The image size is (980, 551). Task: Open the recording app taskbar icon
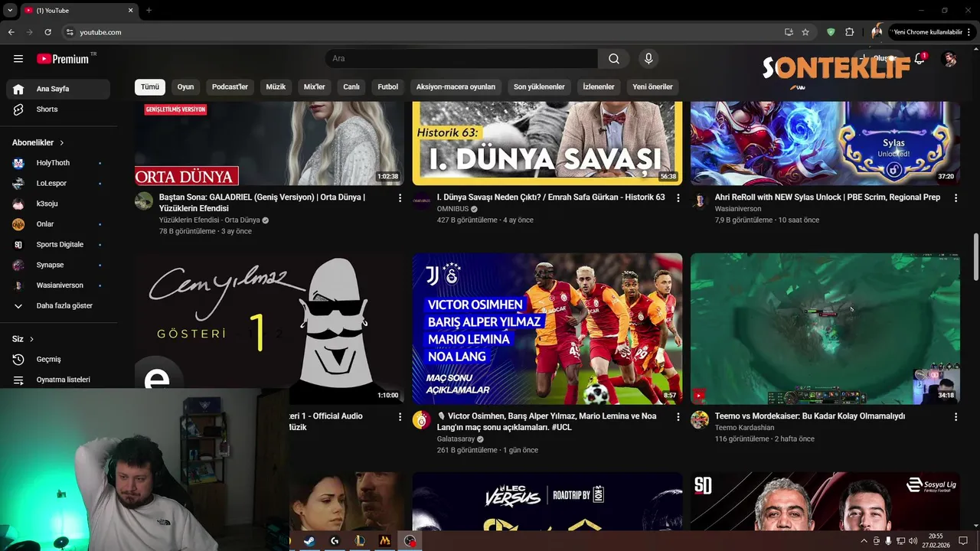coord(410,541)
